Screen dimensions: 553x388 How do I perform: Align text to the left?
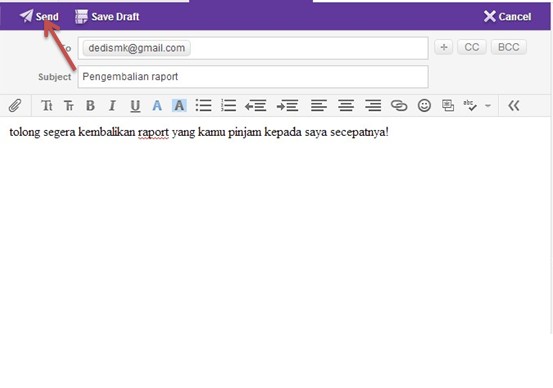319,105
